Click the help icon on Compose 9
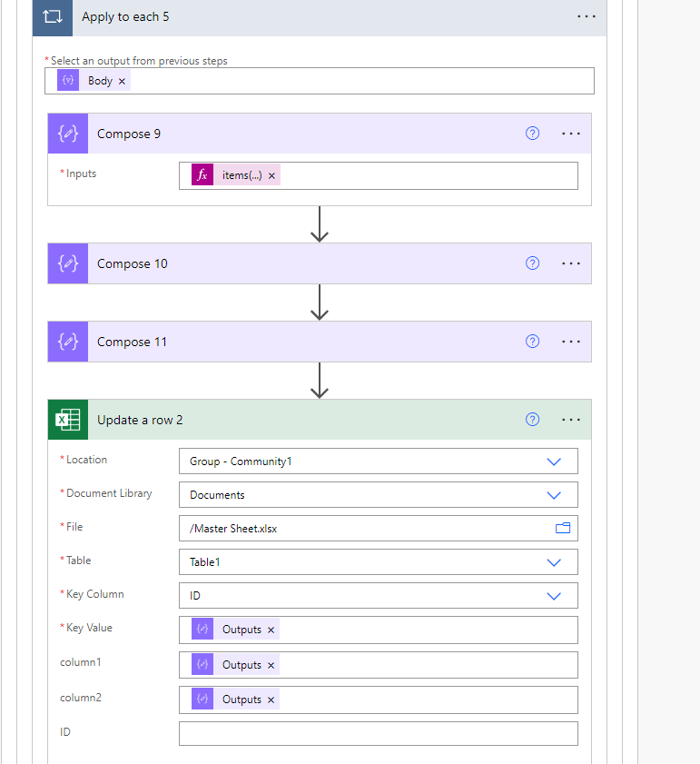The height and width of the screenshot is (764, 700). click(x=533, y=134)
